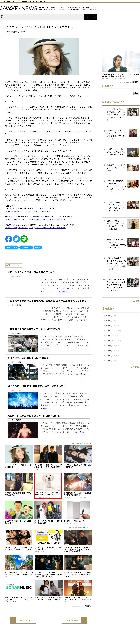Viewport: 140px width, 644px height.
Task: Open the 2020年3月 archive link
Action: click(108, 316)
